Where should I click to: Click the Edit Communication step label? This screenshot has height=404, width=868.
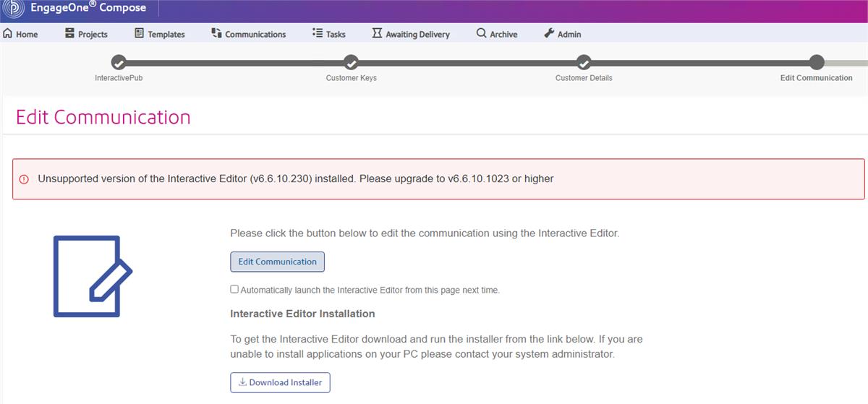816,78
